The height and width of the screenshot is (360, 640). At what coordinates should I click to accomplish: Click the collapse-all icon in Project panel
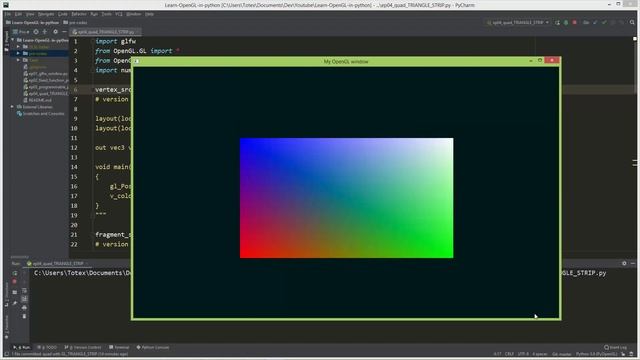45,31
